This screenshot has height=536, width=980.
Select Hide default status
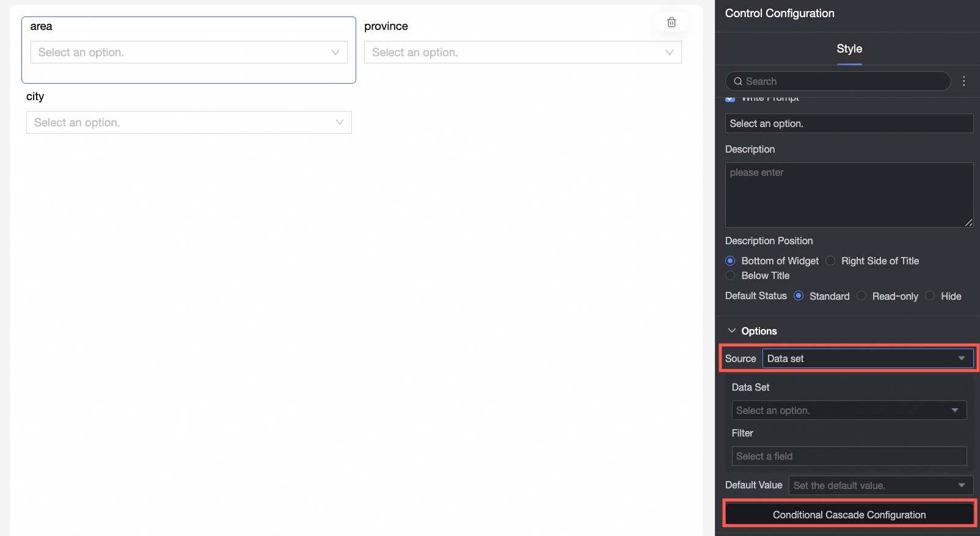point(930,295)
